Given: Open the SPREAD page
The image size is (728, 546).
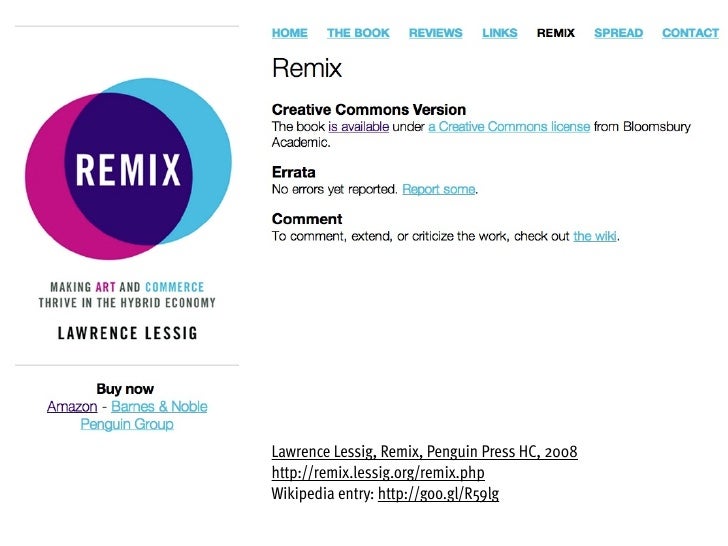Looking at the screenshot, I should click(x=618, y=33).
